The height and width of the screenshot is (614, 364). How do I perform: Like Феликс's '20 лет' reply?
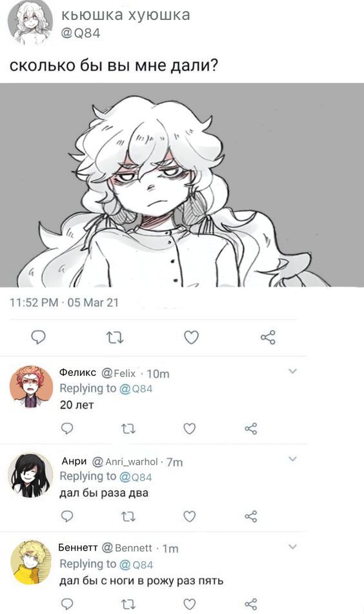click(x=190, y=429)
